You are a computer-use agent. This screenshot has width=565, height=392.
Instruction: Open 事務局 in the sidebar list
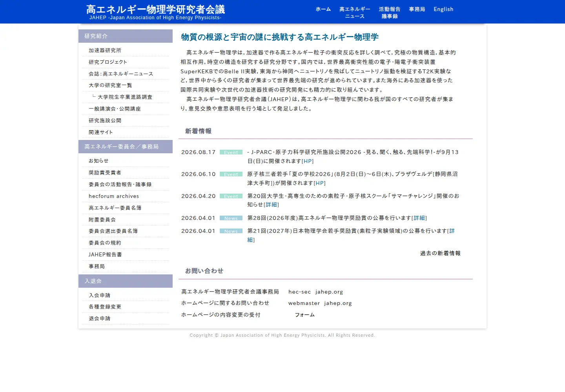tap(97, 267)
